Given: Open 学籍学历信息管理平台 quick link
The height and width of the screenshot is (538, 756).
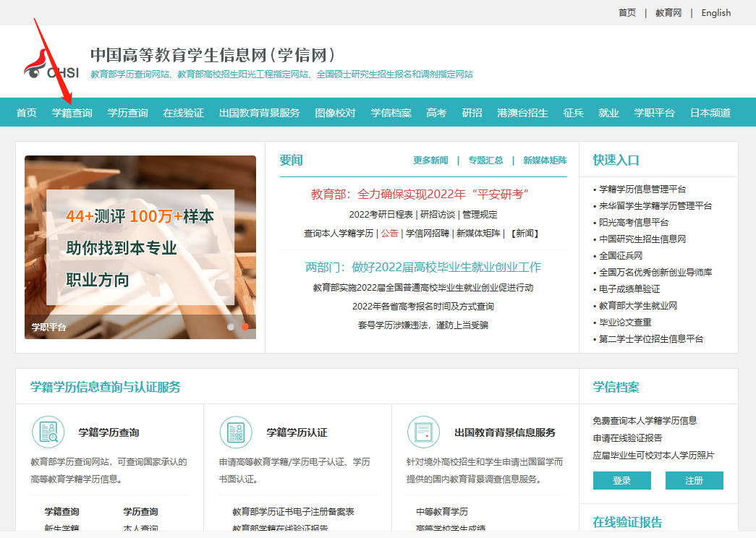Looking at the screenshot, I should tap(642, 189).
